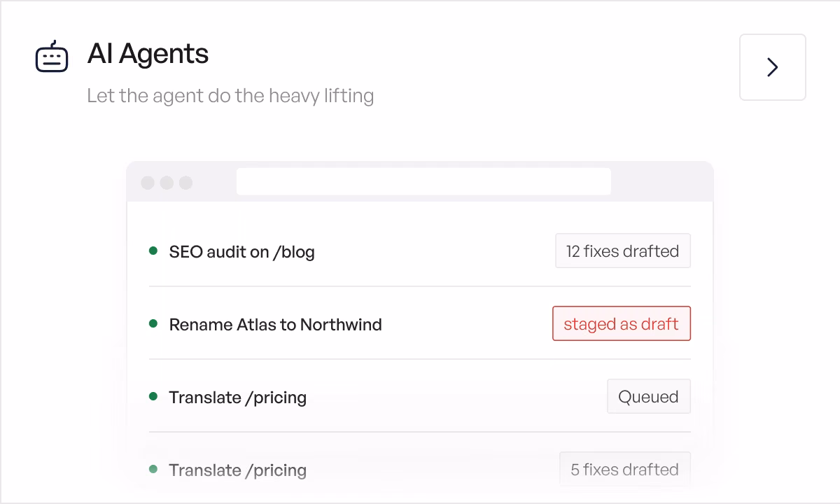Click the red staged as draft badge
The image size is (840, 504).
click(x=622, y=323)
